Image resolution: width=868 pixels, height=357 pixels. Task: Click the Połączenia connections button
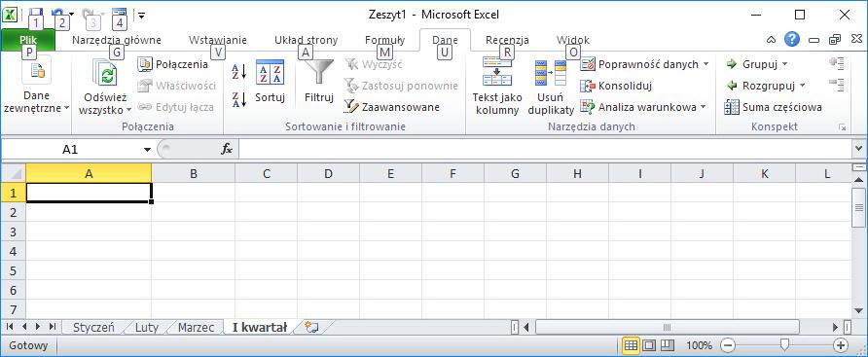[172, 64]
